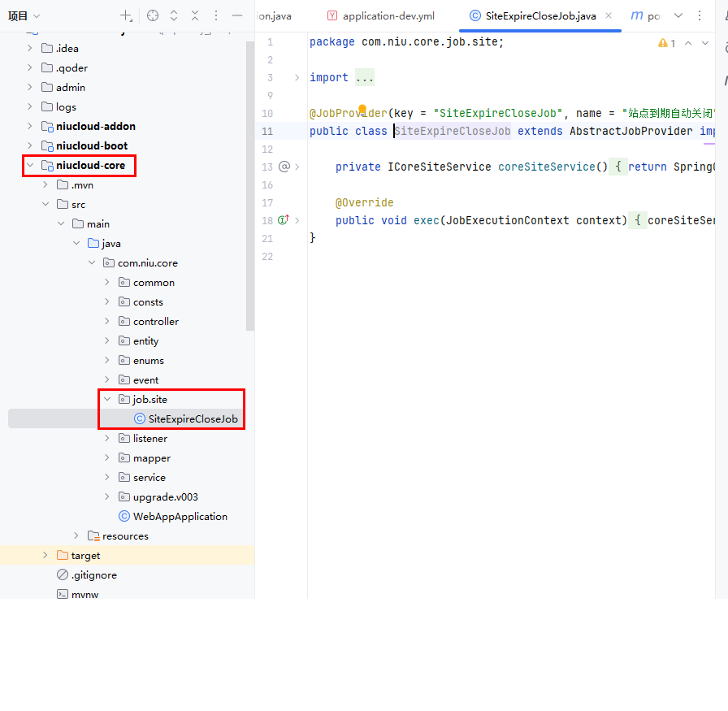728x711 pixels.
Task: Click the warning indicator showing 1 problem
Action: click(x=666, y=42)
